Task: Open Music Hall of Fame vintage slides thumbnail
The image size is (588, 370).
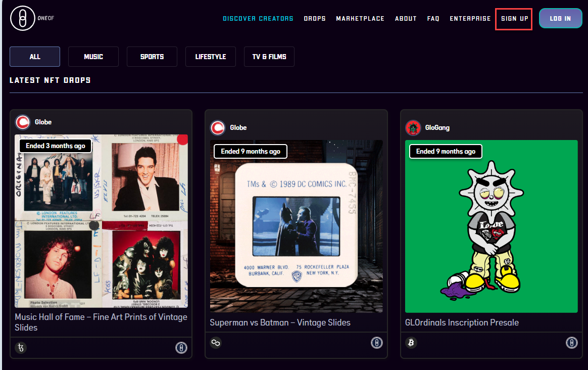Action: click(x=101, y=221)
